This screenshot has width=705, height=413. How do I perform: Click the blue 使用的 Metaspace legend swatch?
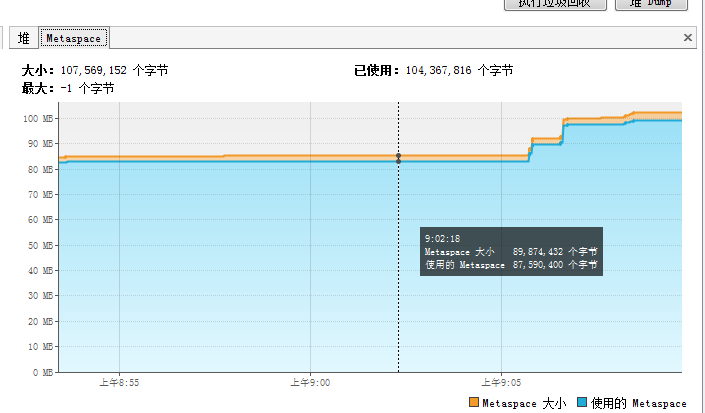[582, 402]
